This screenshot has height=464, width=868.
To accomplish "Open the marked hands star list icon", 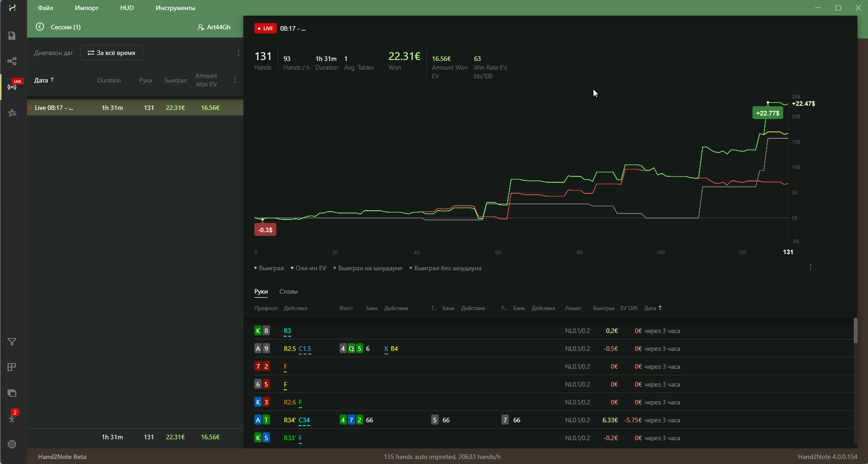I will click(x=12, y=113).
